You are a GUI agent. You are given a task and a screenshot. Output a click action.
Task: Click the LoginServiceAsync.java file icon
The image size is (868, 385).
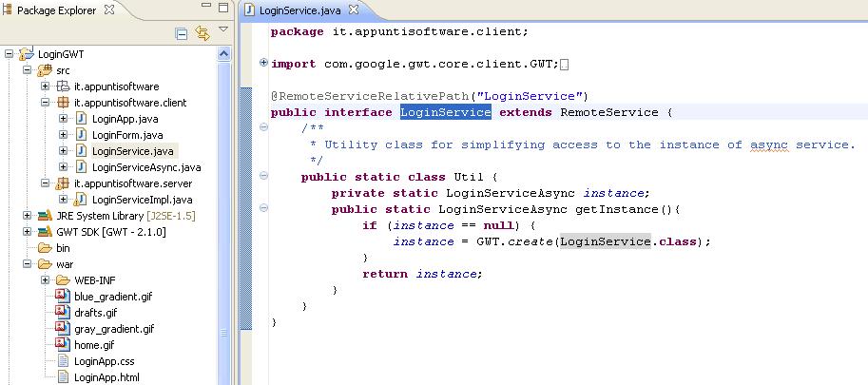point(81,166)
